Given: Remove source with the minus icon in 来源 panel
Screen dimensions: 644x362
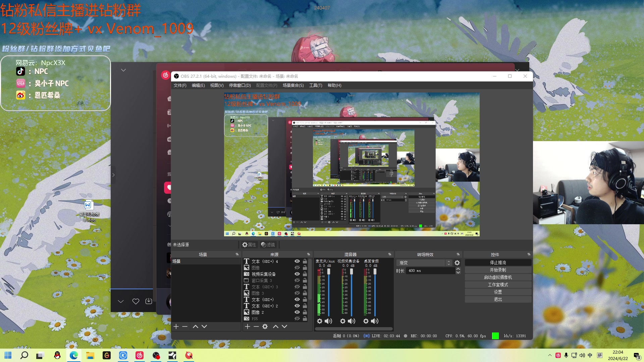Looking at the screenshot, I should click(x=256, y=326).
